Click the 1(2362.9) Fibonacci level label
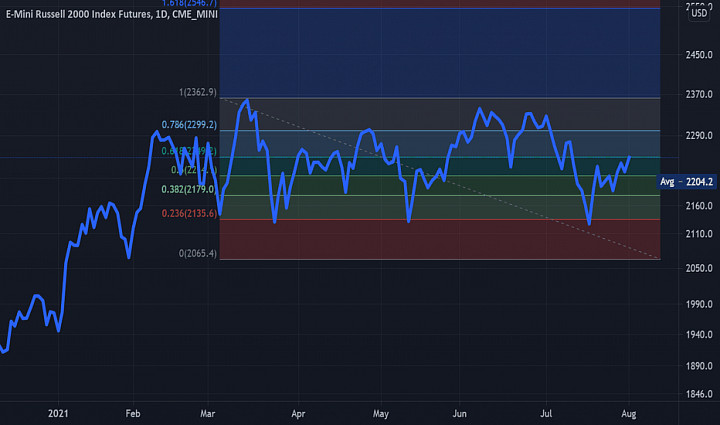The height and width of the screenshot is (425, 720). tap(197, 92)
